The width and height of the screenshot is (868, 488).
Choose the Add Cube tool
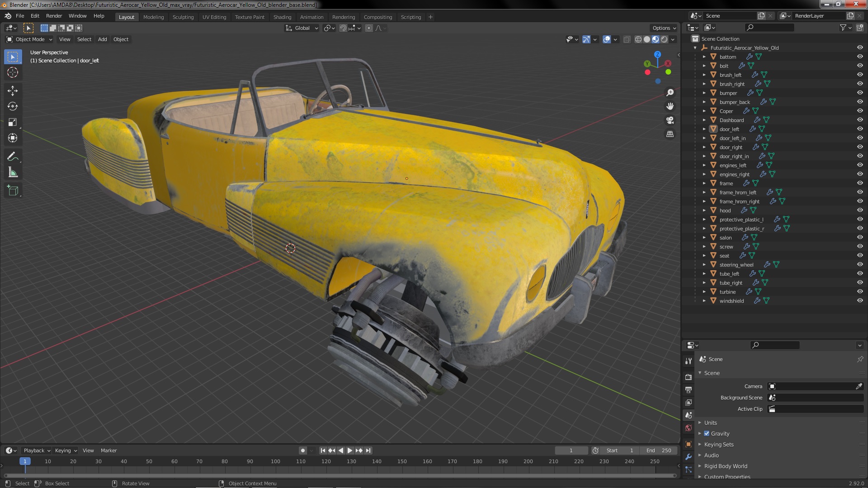coord(13,191)
